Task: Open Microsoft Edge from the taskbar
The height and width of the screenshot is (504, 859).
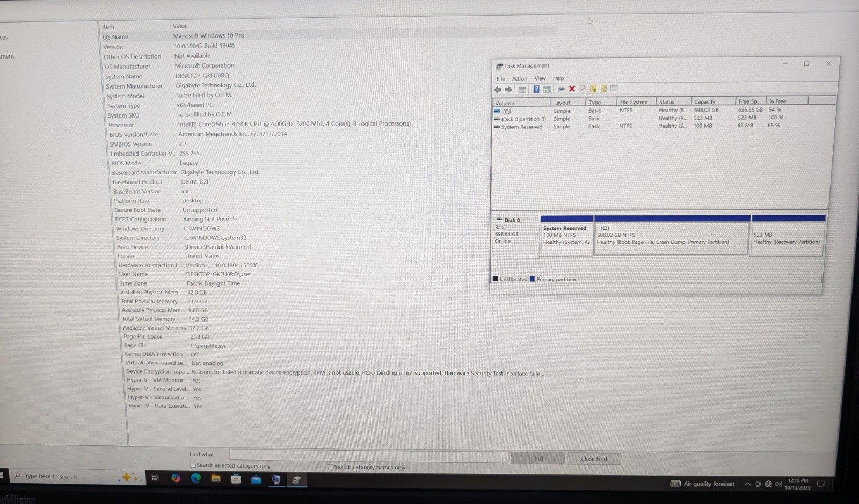Action: pyautogui.click(x=195, y=478)
